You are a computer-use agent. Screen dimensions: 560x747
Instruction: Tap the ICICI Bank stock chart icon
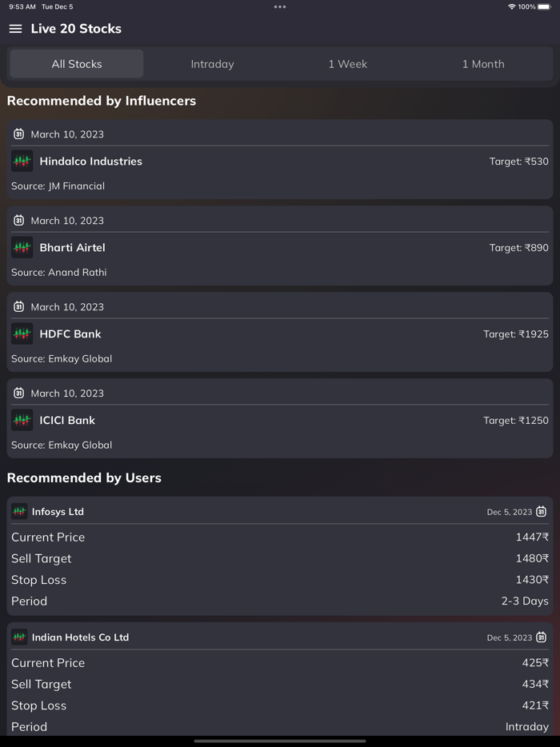[22, 421]
